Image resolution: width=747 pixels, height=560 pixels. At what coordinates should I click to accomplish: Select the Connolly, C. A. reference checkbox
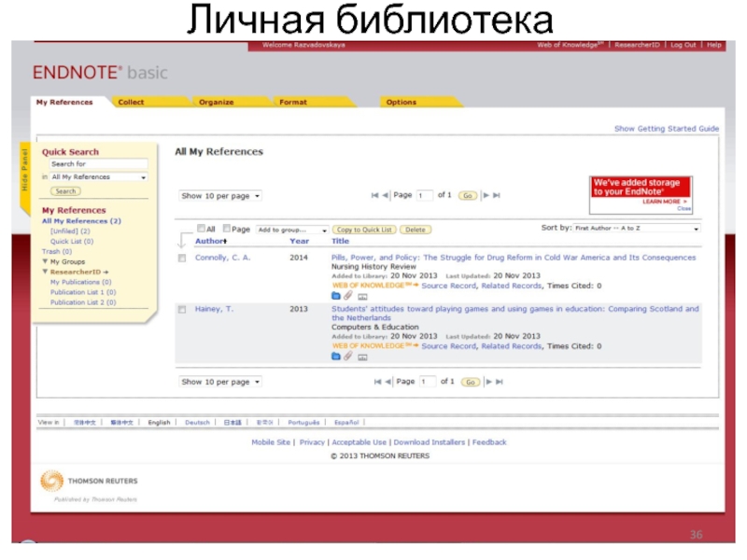pyautogui.click(x=182, y=259)
